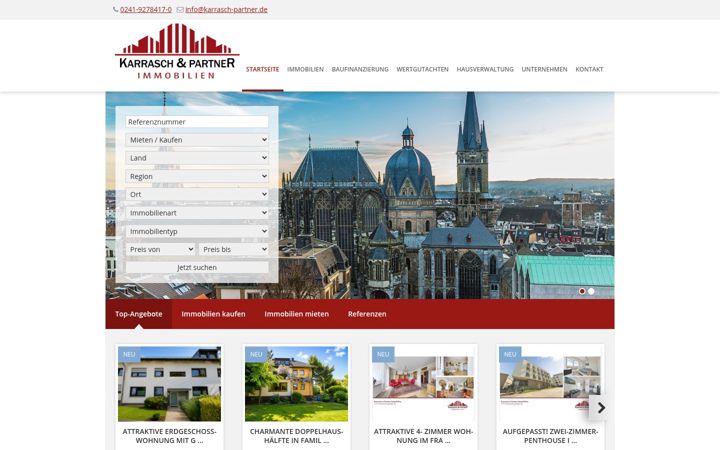Click the phone icon beside 0241-9278417-0
The image size is (720, 450).
(x=116, y=10)
